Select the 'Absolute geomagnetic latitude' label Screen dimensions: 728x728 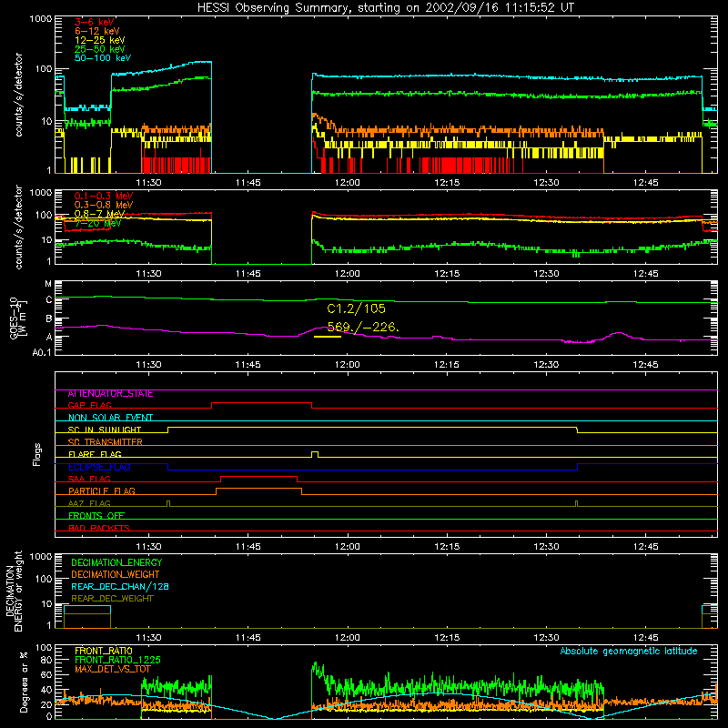pos(629,652)
